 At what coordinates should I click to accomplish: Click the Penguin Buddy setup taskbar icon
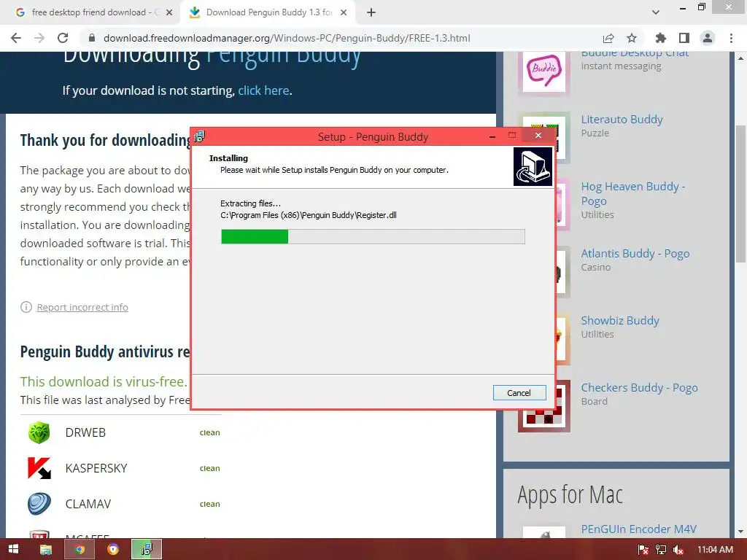(147, 550)
